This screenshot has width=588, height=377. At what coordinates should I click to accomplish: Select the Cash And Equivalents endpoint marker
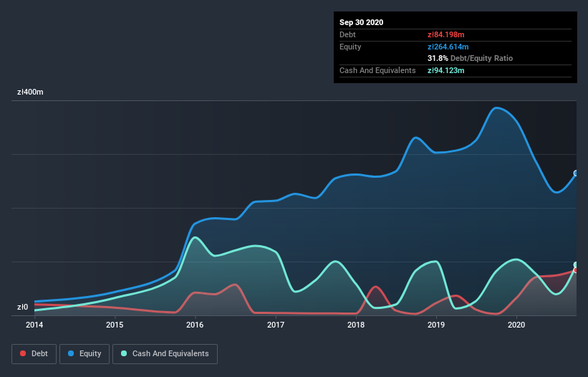click(576, 264)
